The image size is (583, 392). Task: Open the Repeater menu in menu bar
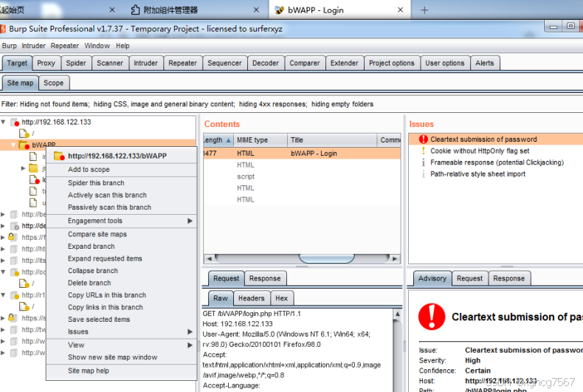pos(65,46)
